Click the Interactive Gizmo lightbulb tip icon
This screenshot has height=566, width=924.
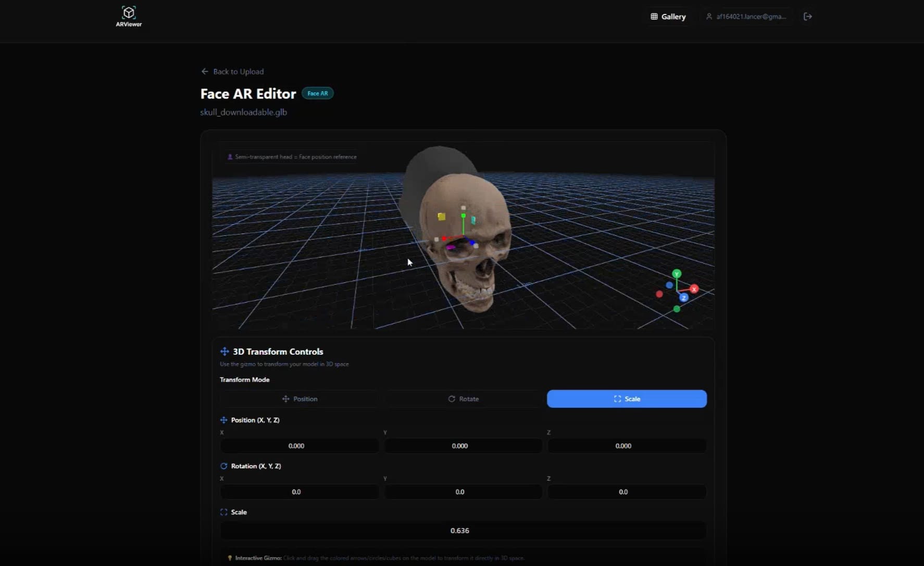(230, 558)
